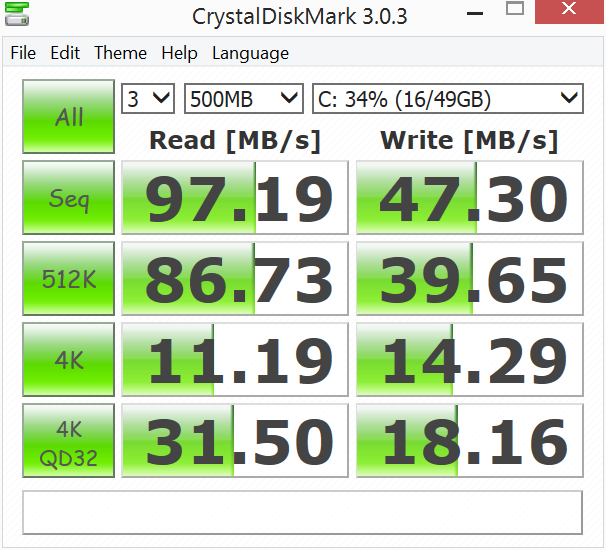Click the empty comment field at bottom

303,513
